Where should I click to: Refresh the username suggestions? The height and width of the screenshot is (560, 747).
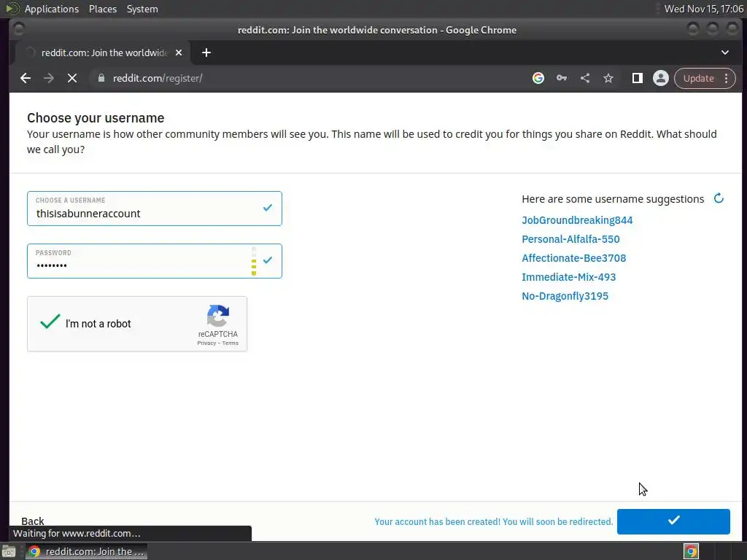click(719, 198)
